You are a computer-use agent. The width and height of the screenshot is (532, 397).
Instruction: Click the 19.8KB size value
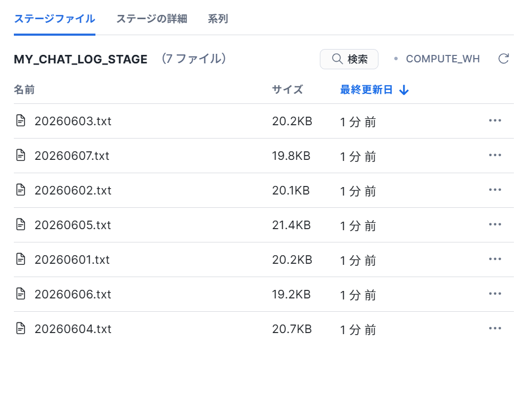coord(291,156)
